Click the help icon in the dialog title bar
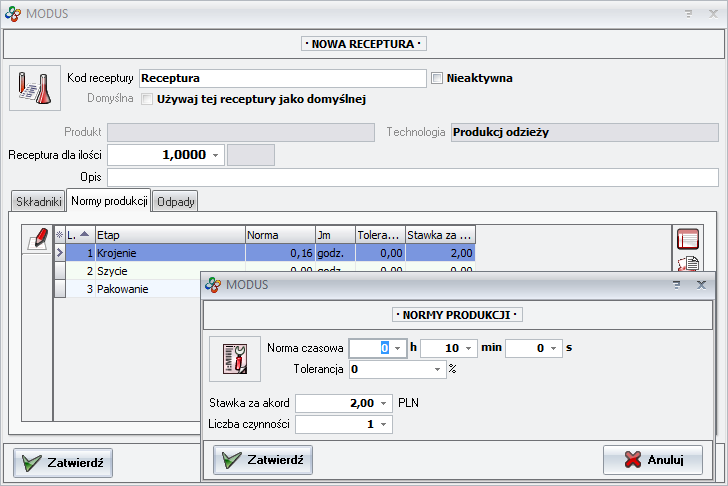 [x=676, y=285]
